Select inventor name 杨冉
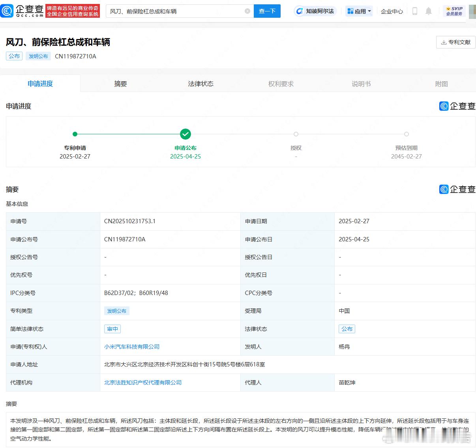476x448 pixels. (344, 347)
